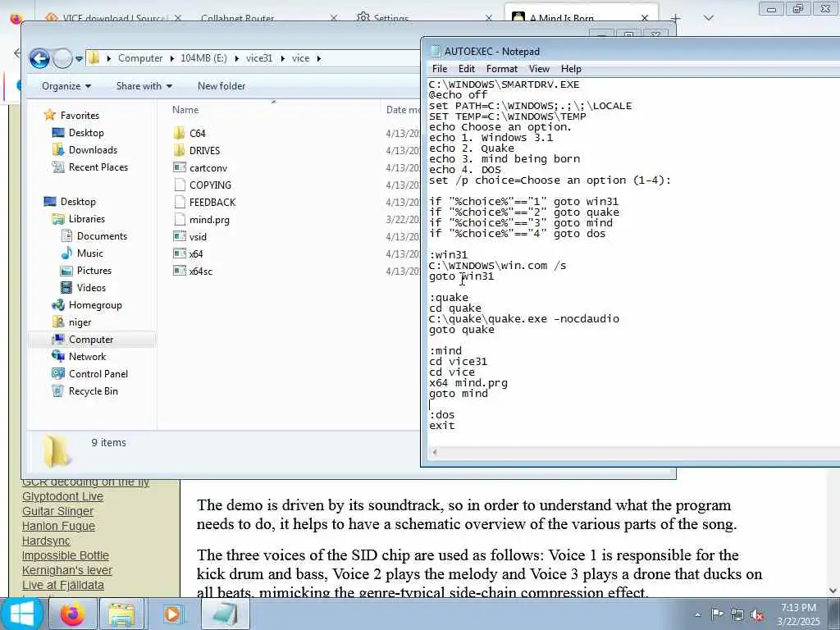Open Firefox from the taskbar
The image size is (840, 630).
coord(72,614)
